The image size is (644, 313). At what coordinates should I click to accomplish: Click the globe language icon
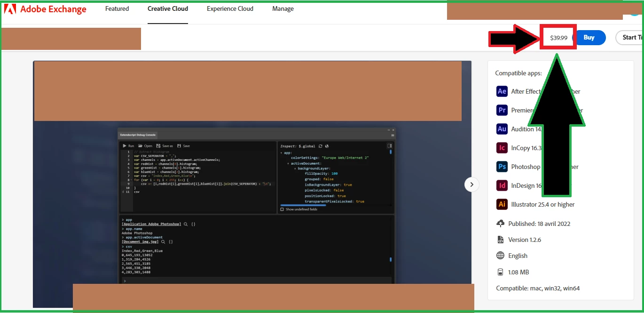click(x=500, y=256)
